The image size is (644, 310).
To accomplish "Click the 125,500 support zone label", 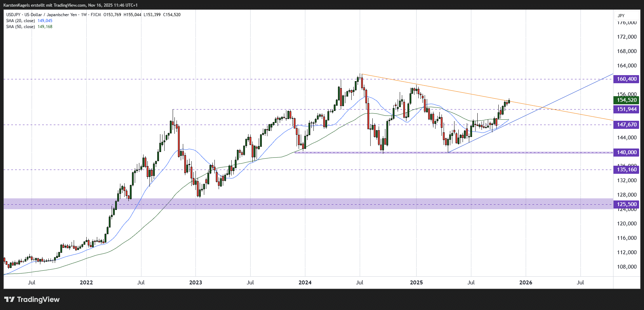I will click(x=626, y=204).
